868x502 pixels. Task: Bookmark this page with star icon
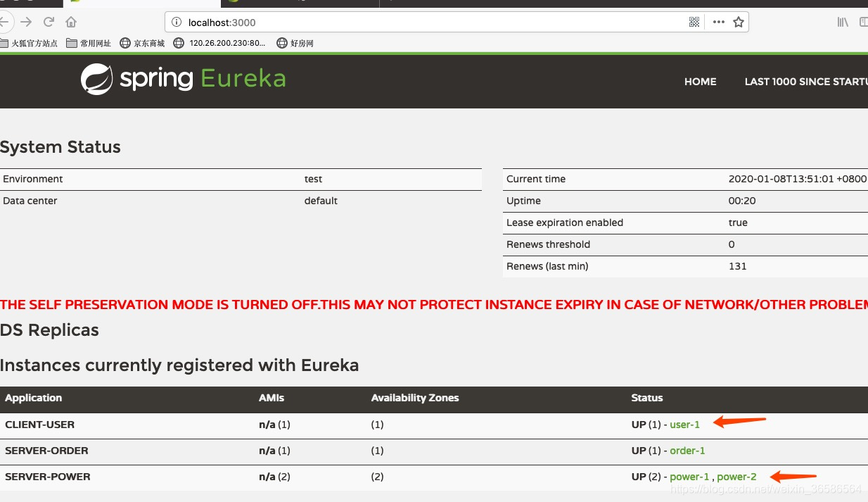coord(739,23)
